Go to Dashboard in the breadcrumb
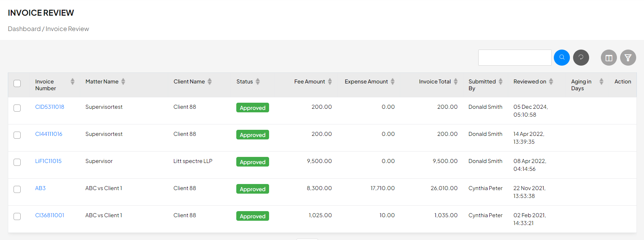Image resolution: width=644 pixels, height=240 pixels. click(24, 29)
